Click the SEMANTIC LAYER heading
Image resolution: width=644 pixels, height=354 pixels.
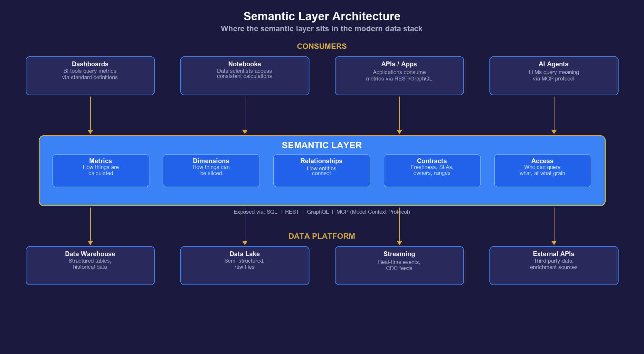pyautogui.click(x=322, y=145)
